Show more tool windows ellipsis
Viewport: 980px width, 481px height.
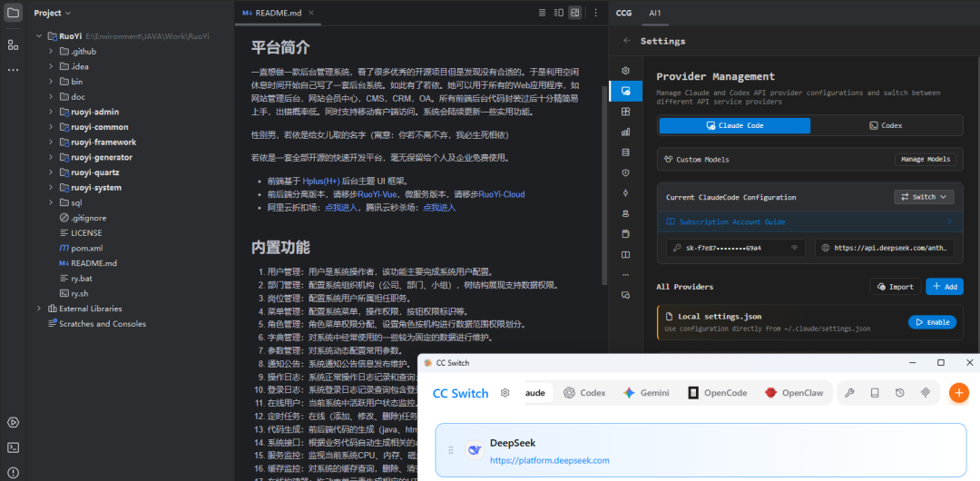click(13, 70)
